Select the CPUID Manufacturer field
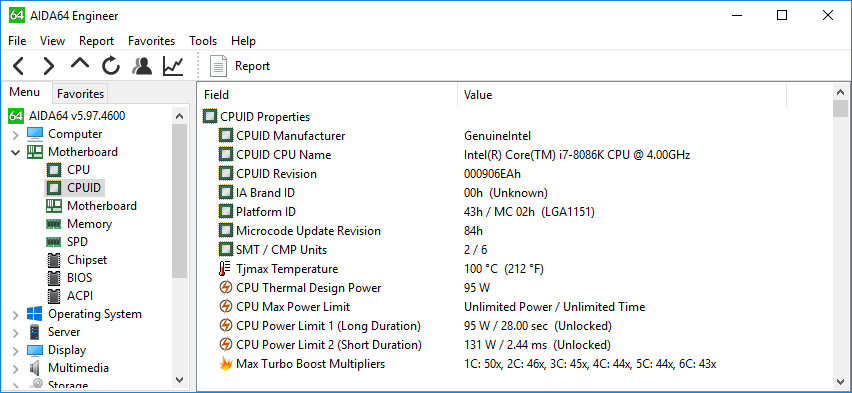Viewport: 852px width, 393px height. tap(290, 136)
